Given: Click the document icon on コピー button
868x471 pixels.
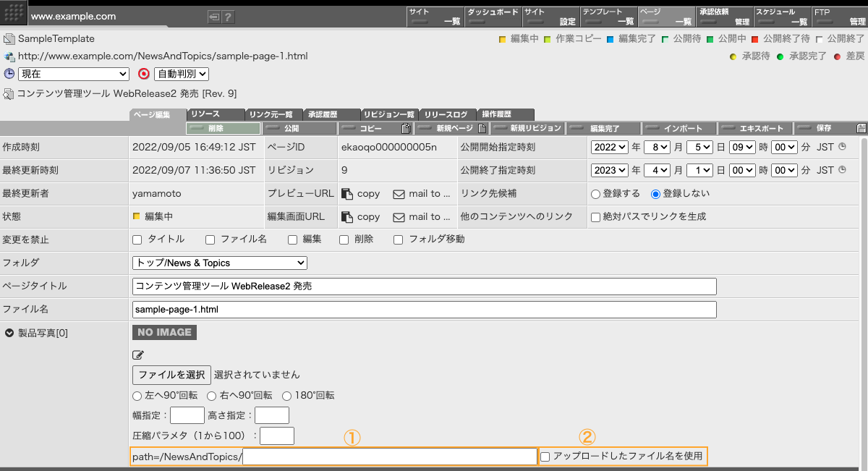Looking at the screenshot, I should [x=406, y=128].
